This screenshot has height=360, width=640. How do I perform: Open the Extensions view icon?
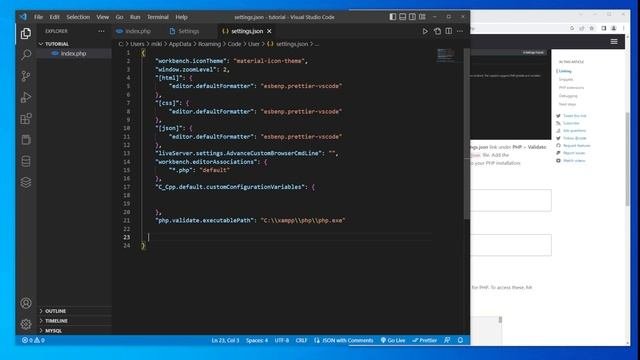point(26,119)
